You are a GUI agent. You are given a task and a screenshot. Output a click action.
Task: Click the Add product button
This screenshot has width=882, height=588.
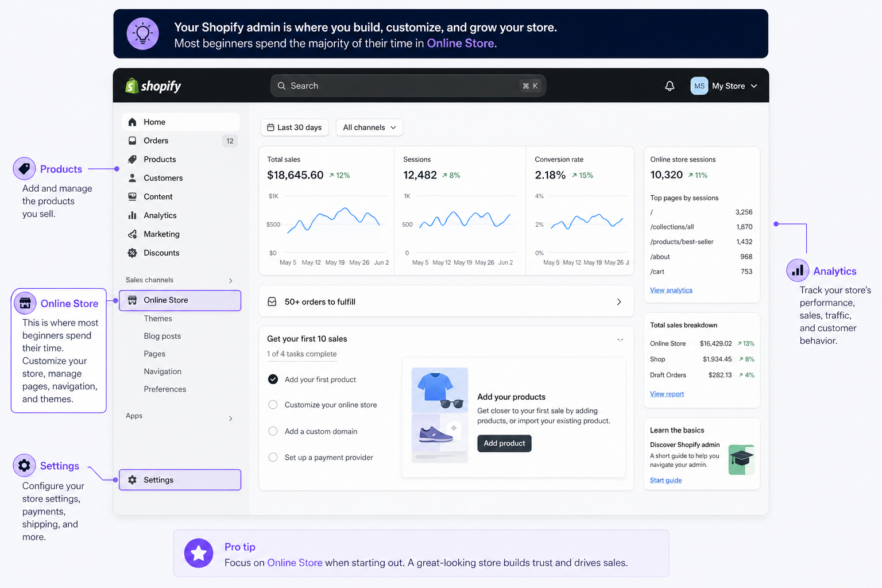pyautogui.click(x=504, y=443)
